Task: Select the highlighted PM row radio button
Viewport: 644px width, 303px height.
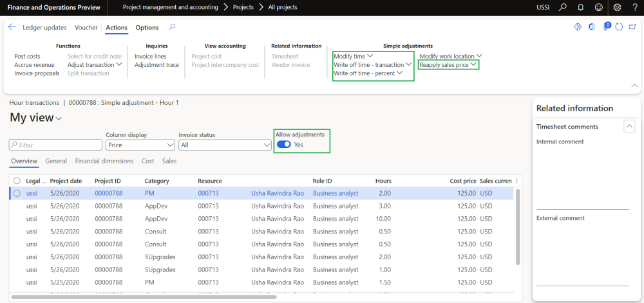Action: coord(17,193)
